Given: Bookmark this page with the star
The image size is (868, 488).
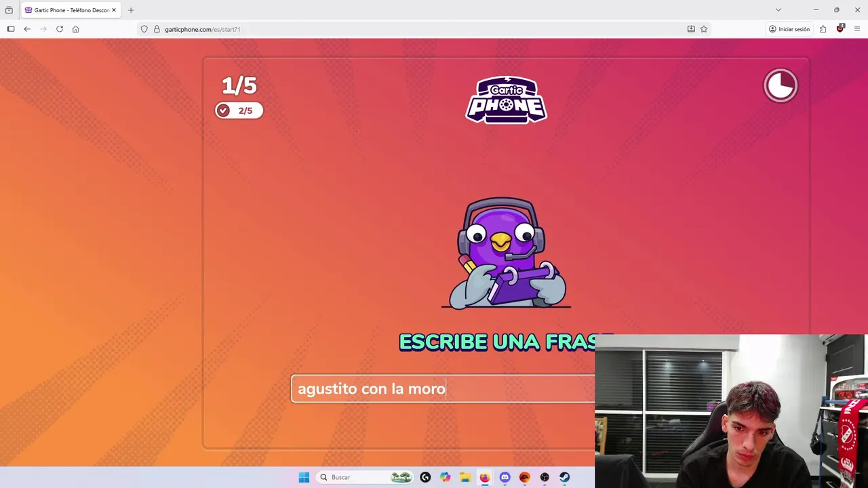Looking at the screenshot, I should 704,29.
